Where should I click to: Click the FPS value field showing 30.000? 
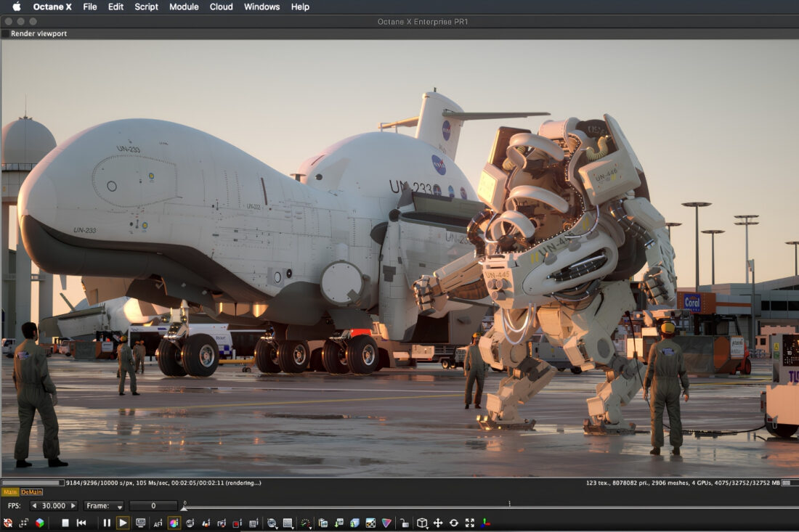[54, 506]
